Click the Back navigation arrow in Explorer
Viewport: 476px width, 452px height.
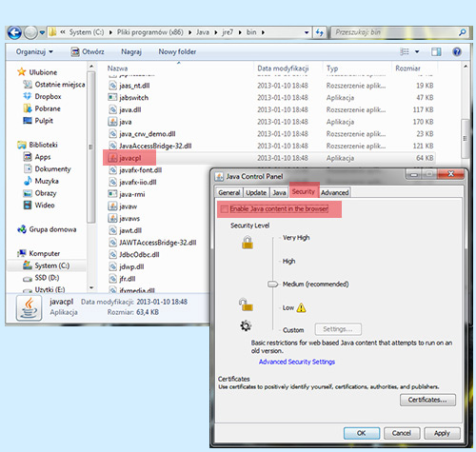tap(14, 32)
